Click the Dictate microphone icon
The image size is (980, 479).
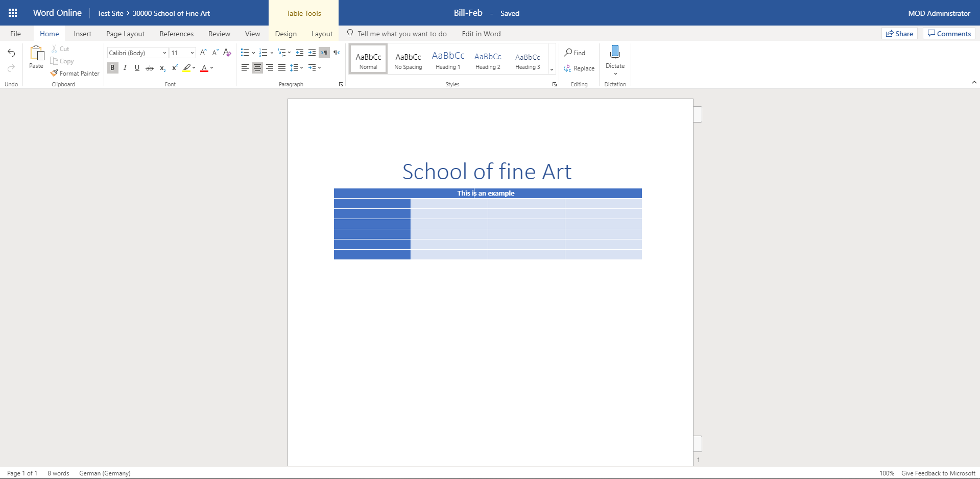click(x=615, y=53)
